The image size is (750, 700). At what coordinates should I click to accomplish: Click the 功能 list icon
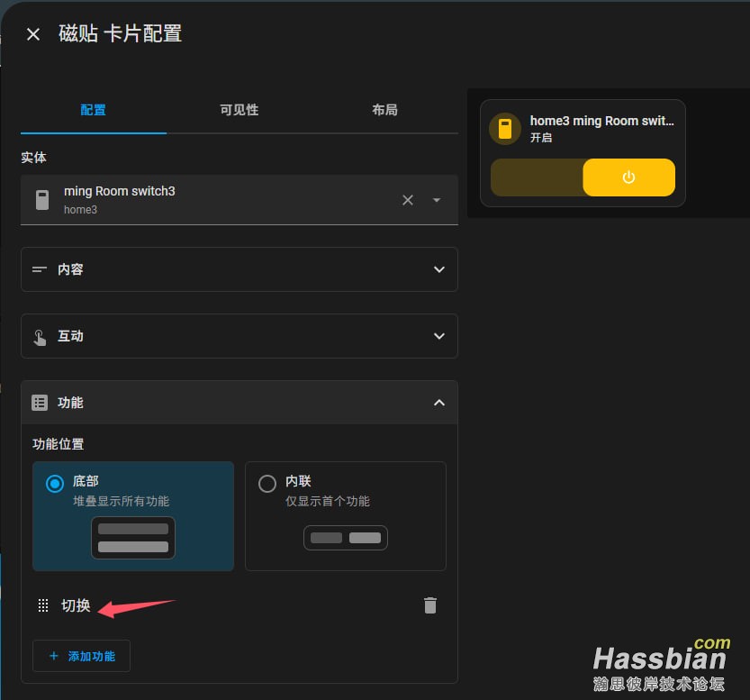(40, 403)
